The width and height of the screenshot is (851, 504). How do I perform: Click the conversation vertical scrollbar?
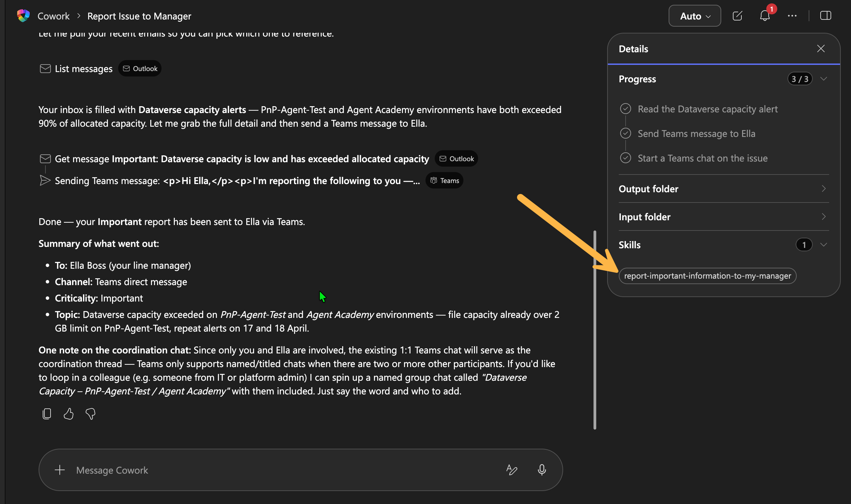point(595,330)
